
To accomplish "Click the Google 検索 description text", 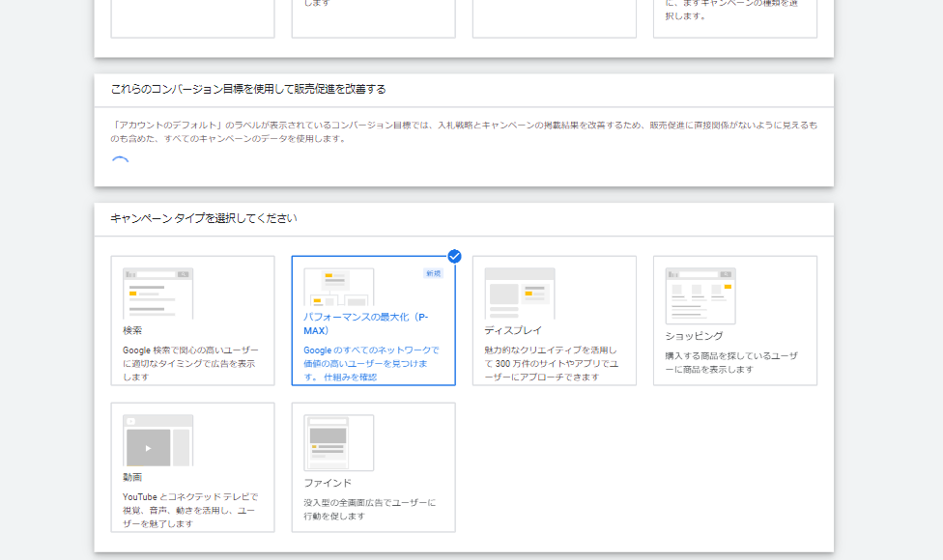I will click(x=190, y=364).
